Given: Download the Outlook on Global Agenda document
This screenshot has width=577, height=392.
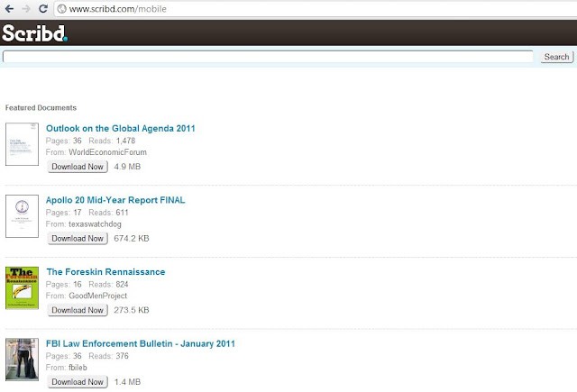Looking at the screenshot, I should pyautogui.click(x=78, y=167).
